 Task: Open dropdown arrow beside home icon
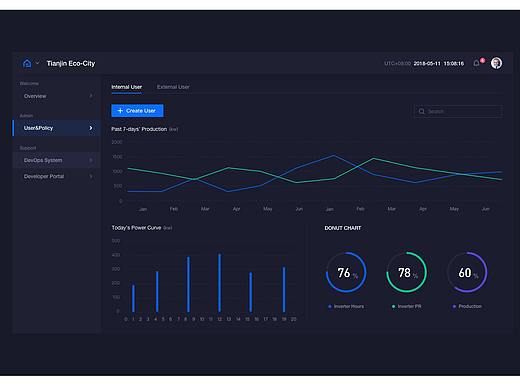point(38,63)
